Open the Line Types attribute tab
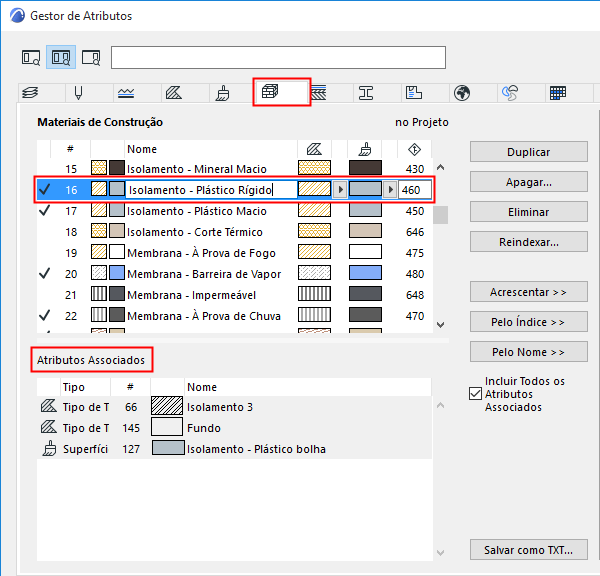600x576 pixels. tap(126, 93)
